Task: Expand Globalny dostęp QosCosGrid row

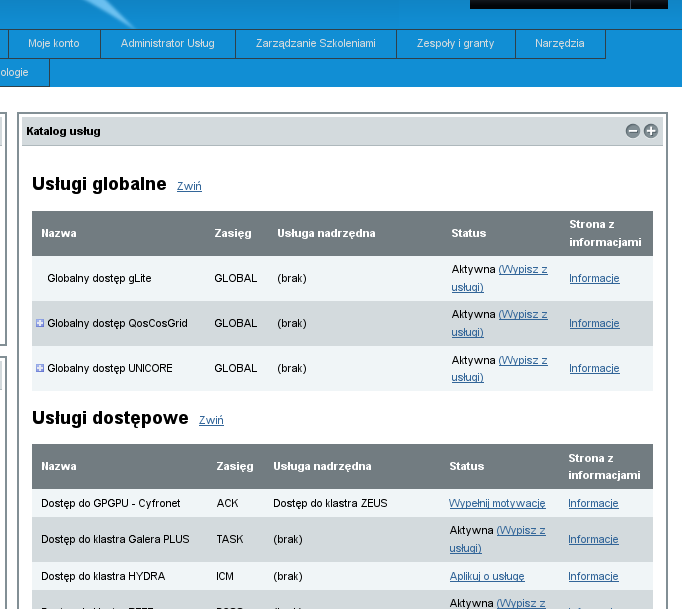Action: [x=40, y=323]
